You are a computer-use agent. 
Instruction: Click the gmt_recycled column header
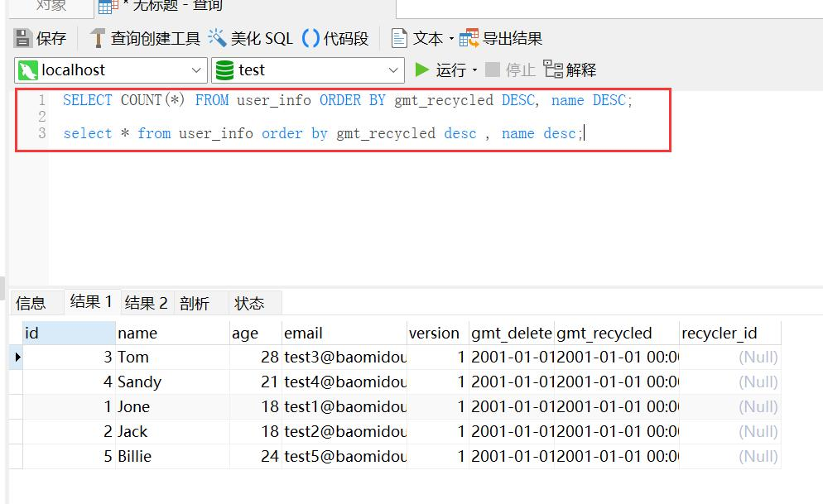[x=604, y=334]
